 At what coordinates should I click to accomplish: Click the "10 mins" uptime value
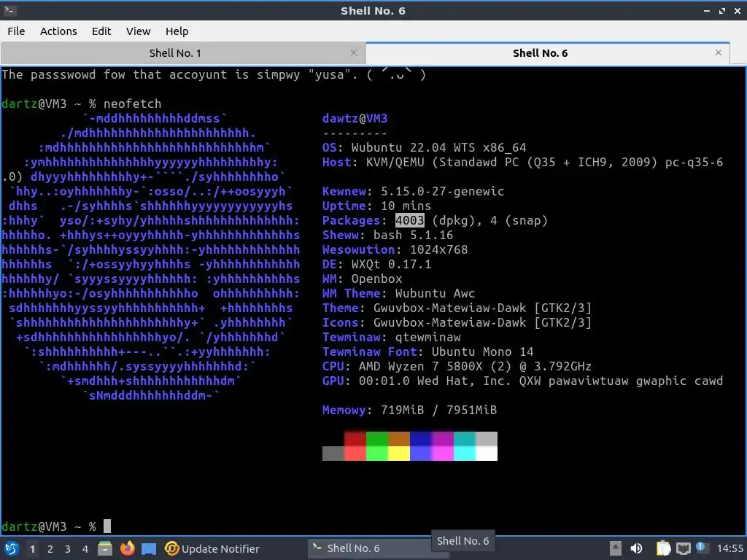[406, 206]
